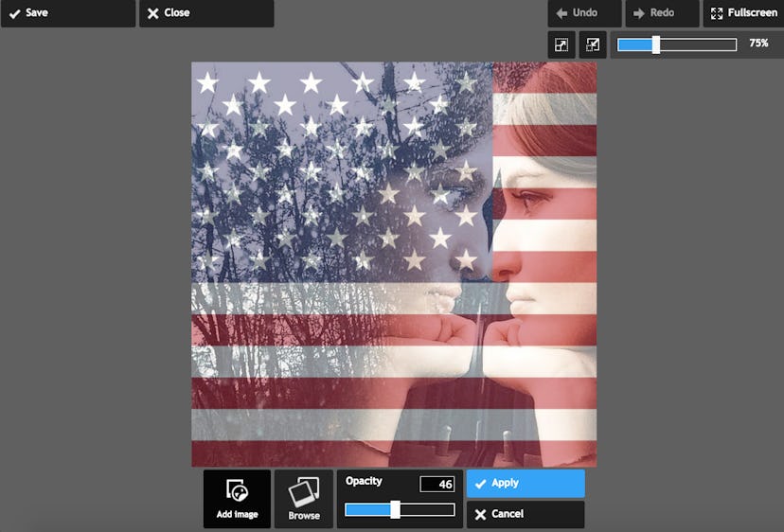Click the Opacity slider handle
Image resolution: width=784 pixels, height=532 pixels.
point(395,510)
